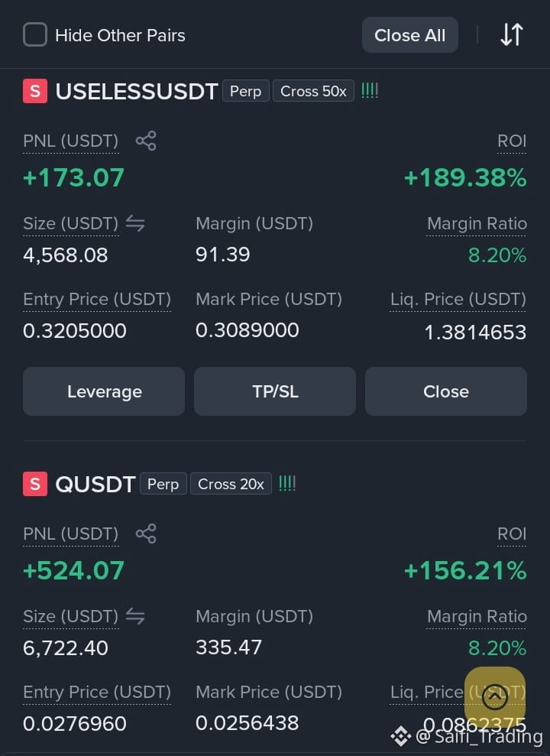
Task: Set TP/SL for the USELESSUSDT position
Action: pos(275,391)
